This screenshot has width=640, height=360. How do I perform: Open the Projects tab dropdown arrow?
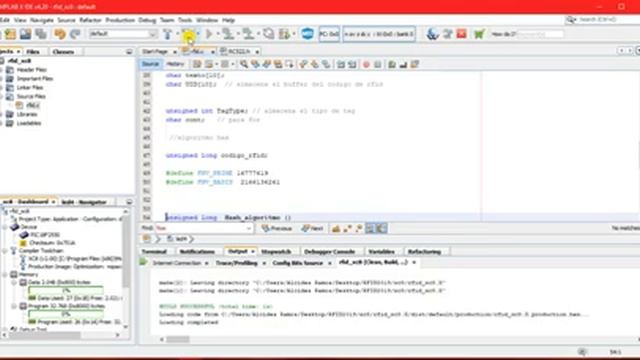tap(19, 52)
